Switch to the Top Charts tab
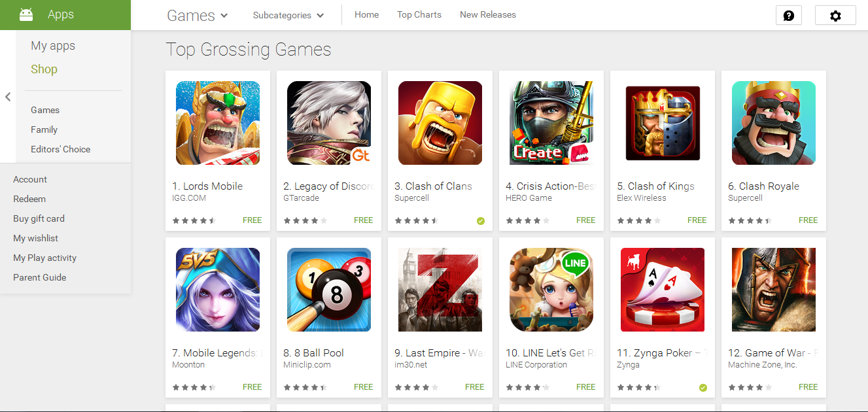This screenshot has height=412, width=868. 419,14
